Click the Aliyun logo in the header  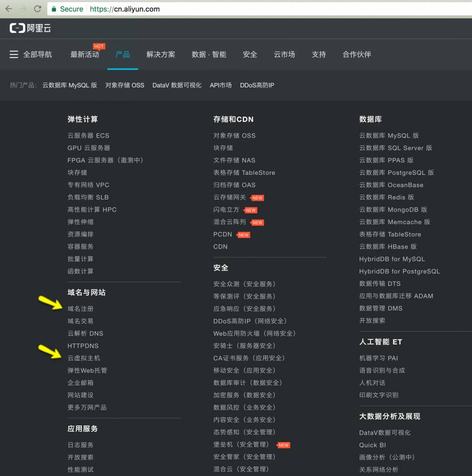[30, 28]
